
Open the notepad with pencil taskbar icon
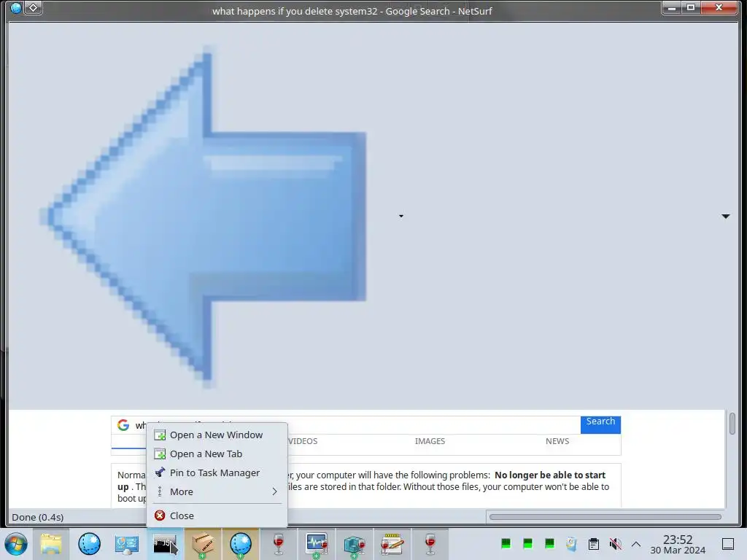392,544
